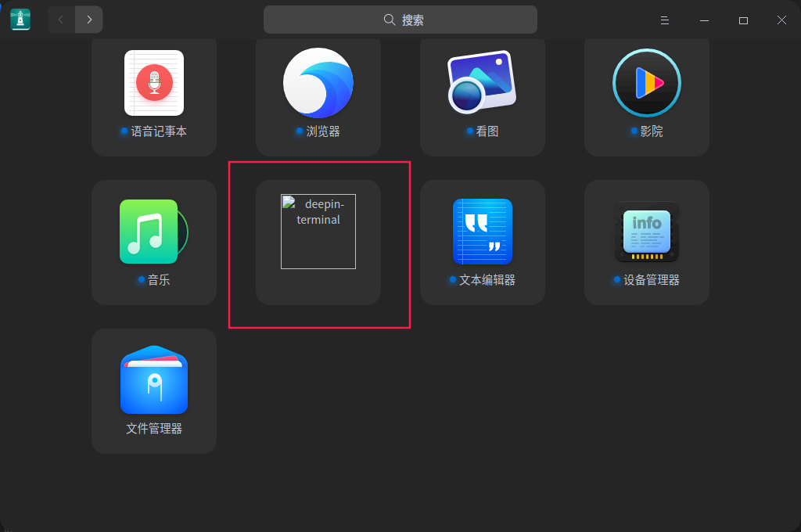Click the back navigation arrow
The height and width of the screenshot is (532, 801).
[60, 19]
